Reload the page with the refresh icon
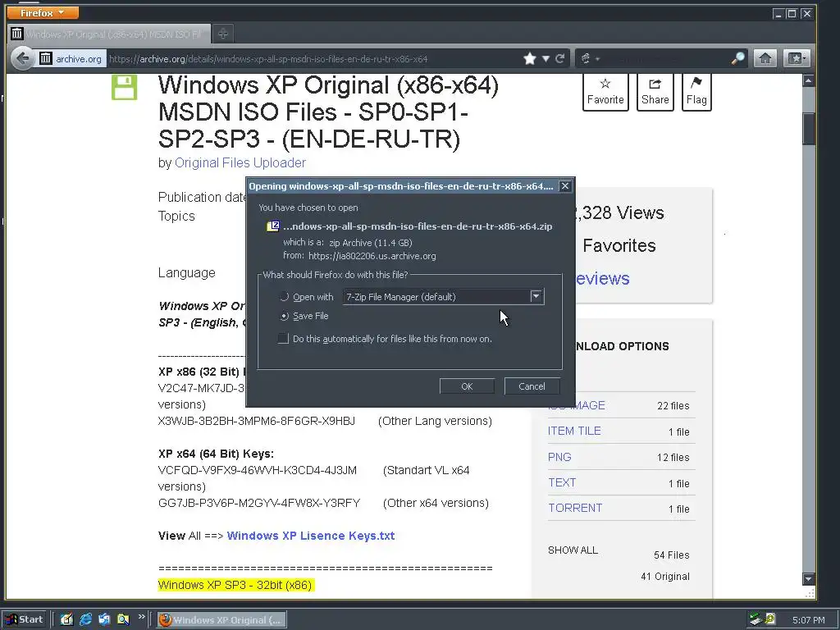Screen dimensions: 840x630 point(559,58)
